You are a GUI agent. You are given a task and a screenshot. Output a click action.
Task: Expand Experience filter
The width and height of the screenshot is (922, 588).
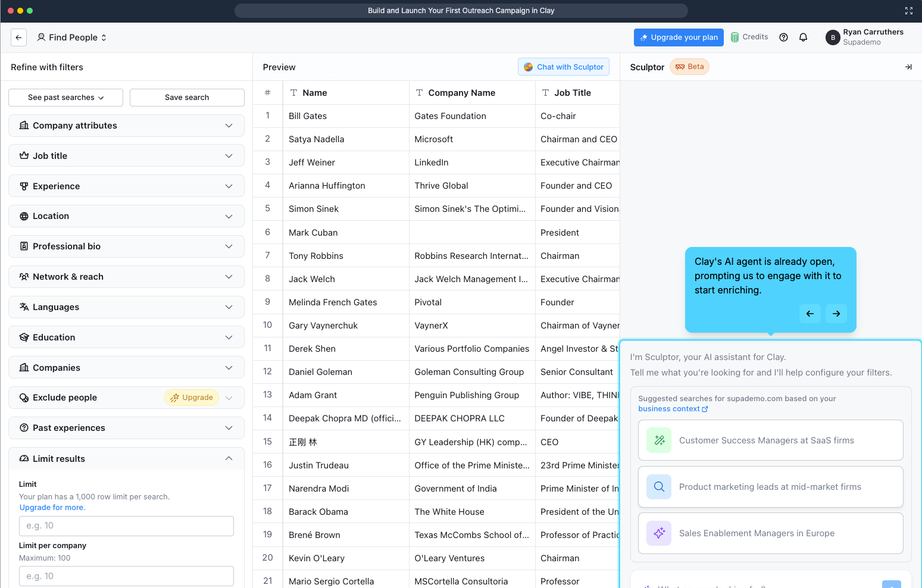coord(126,186)
